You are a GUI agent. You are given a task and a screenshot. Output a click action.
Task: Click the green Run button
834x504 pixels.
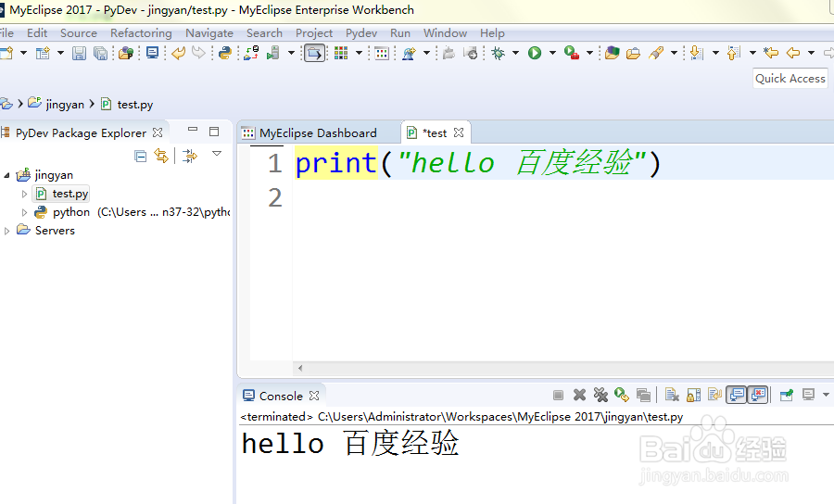(x=535, y=53)
